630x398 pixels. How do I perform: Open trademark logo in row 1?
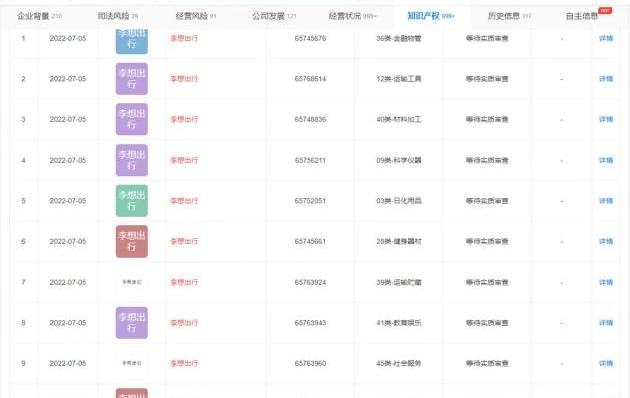[132, 41]
